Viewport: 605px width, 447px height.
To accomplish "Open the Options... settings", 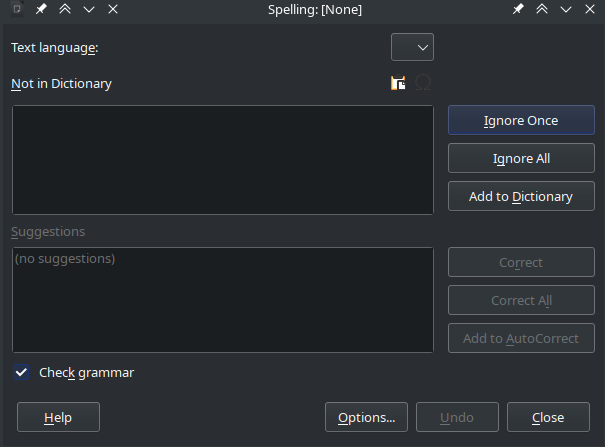I will coord(366,417).
